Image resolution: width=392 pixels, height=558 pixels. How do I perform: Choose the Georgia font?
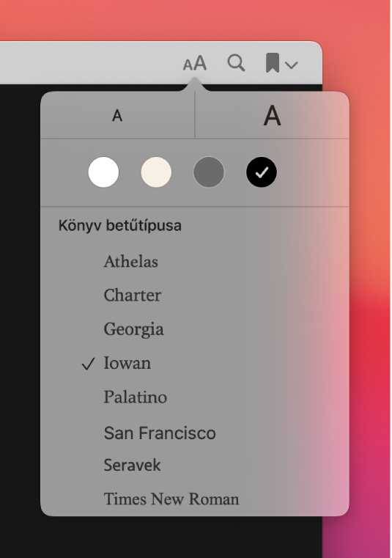tap(134, 329)
